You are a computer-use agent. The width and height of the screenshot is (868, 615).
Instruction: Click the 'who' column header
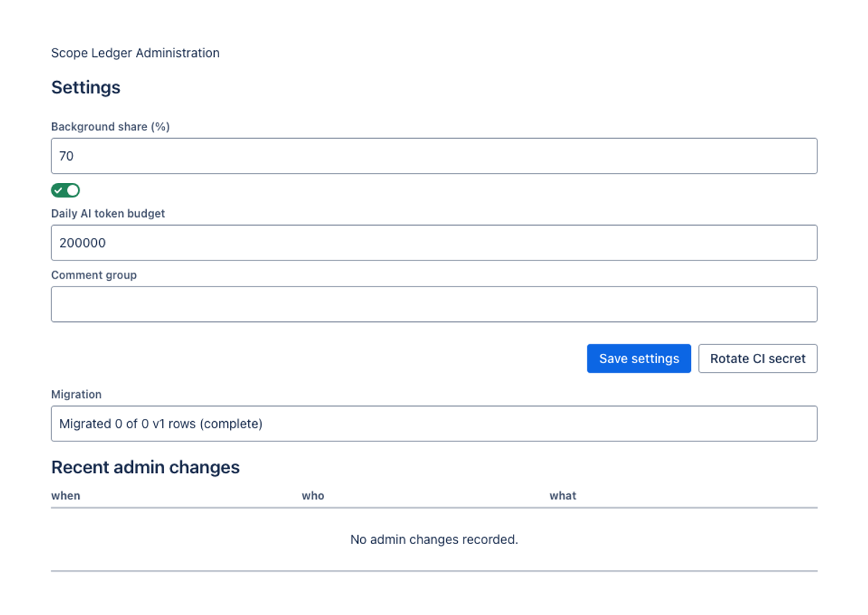click(313, 496)
